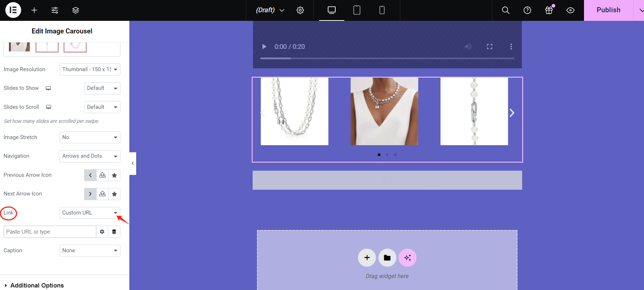The image size is (644, 290).
Task: Open Navigation Arrows and Dots dropdown
Action: [90, 156]
